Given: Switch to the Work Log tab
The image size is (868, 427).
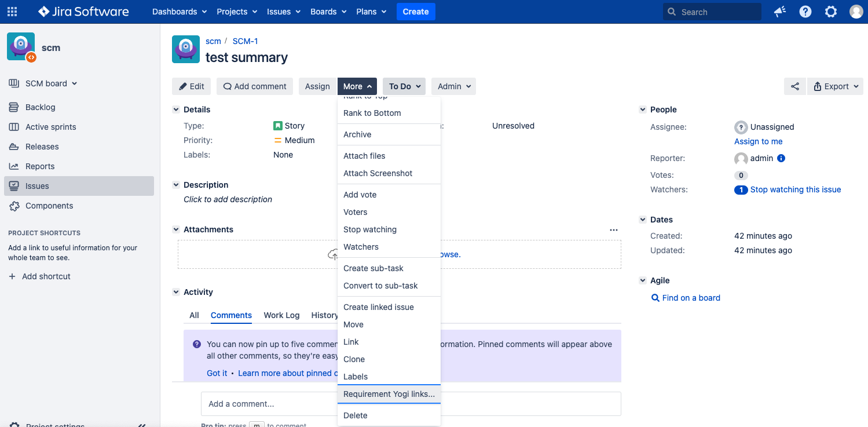Looking at the screenshot, I should (x=281, y=315).
